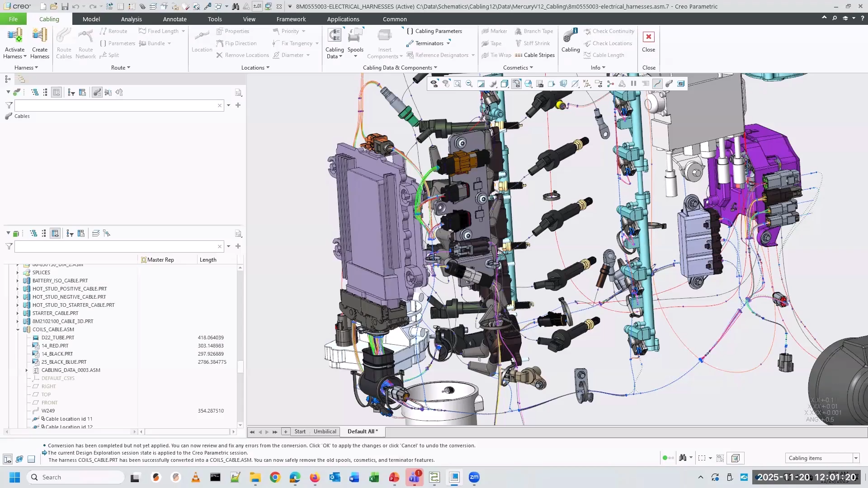The height and width of the screenshot is (488, 868).
Task: Select the Umbilical view tab
Action: coord(325,432)
